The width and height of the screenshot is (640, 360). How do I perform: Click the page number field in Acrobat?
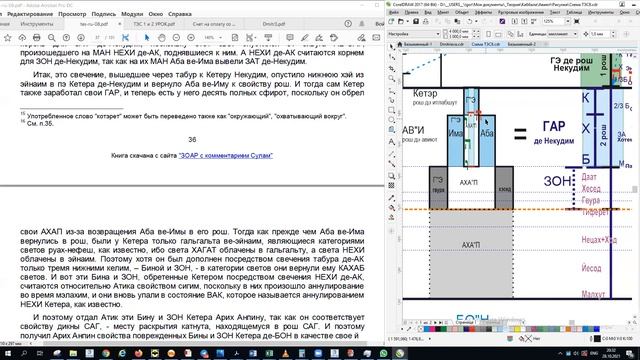97,38
